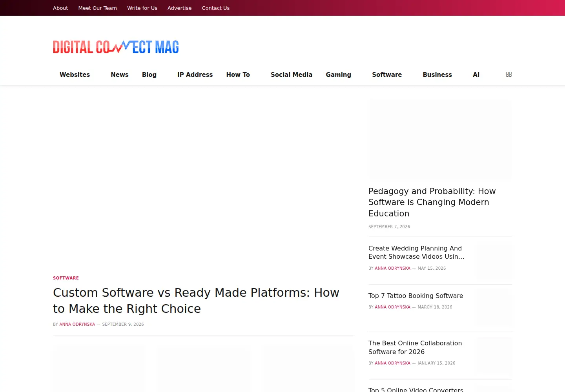Follow the Advertise link
This screenshot has width=565, height=392.
(x=180, y=8)
